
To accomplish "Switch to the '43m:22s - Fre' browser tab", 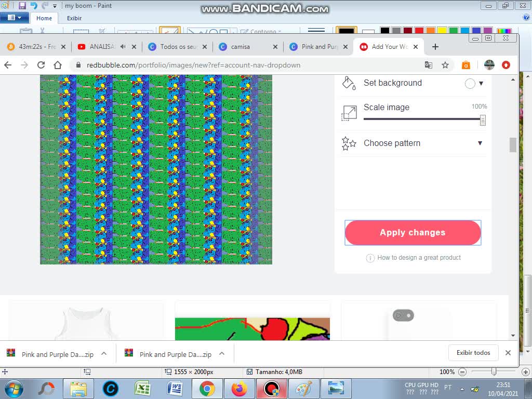I will pos(36,47).
